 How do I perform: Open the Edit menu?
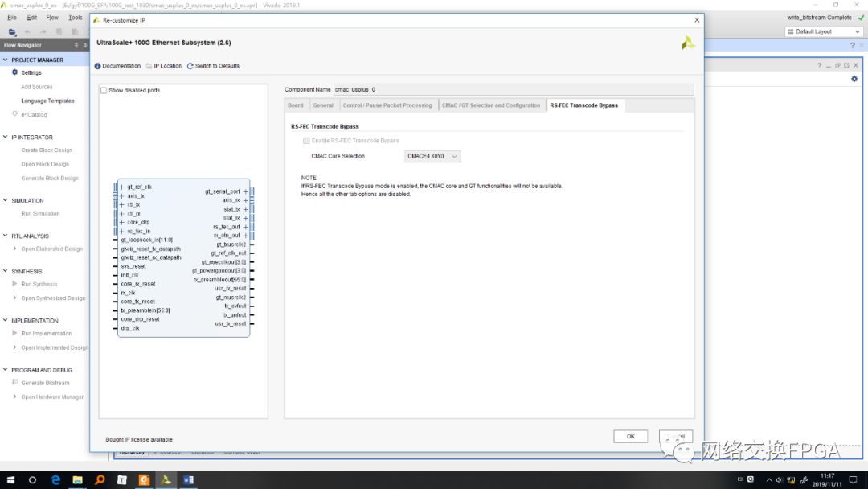(32, 18)
